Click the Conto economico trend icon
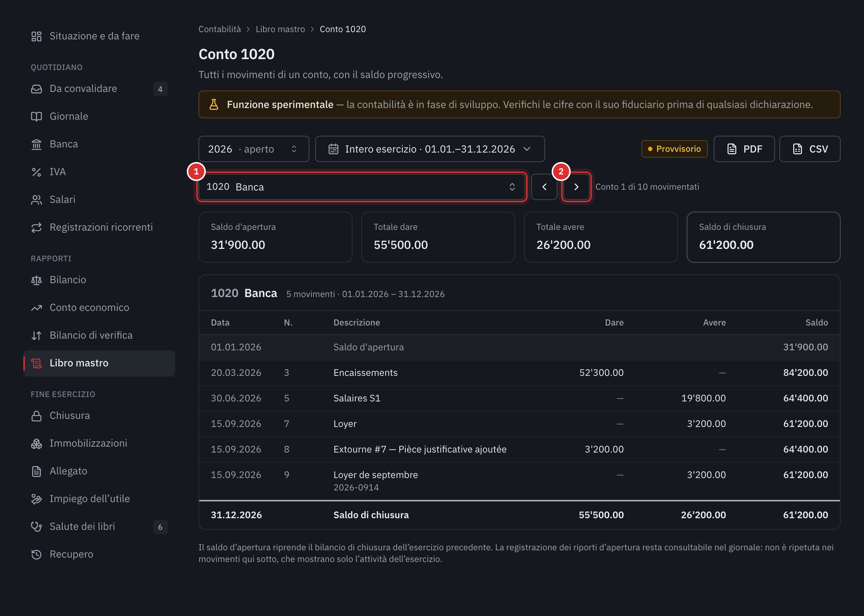 [36, 308]
